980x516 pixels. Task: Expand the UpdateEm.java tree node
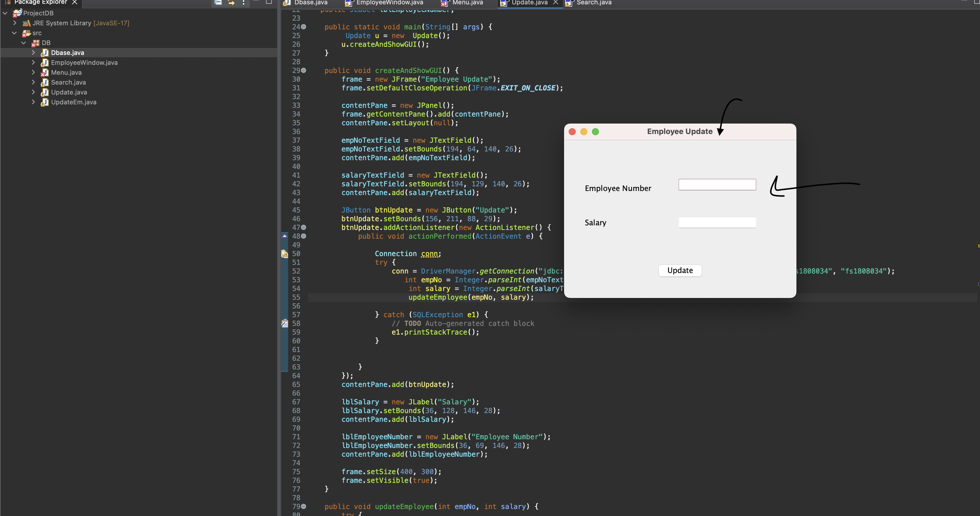click(x=33, y=102)
